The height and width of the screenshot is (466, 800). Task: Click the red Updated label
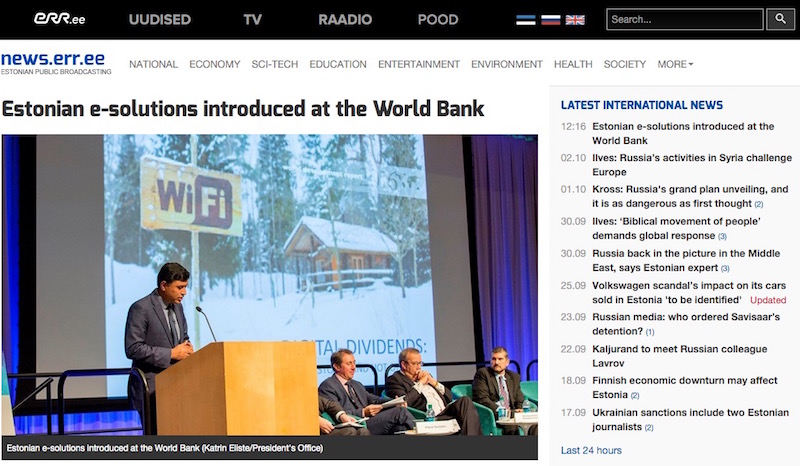click(x=768, y=300)
